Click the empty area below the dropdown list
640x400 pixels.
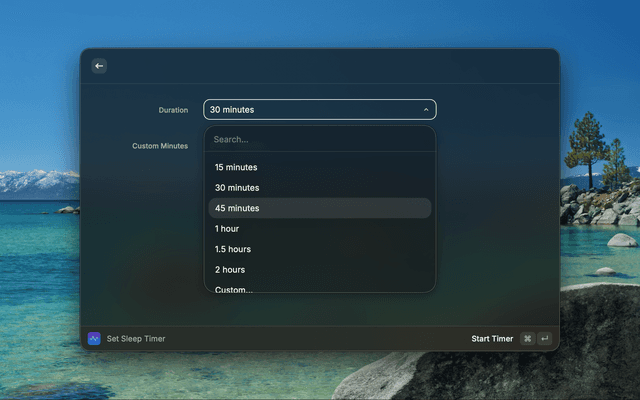[x=320, y=308]
